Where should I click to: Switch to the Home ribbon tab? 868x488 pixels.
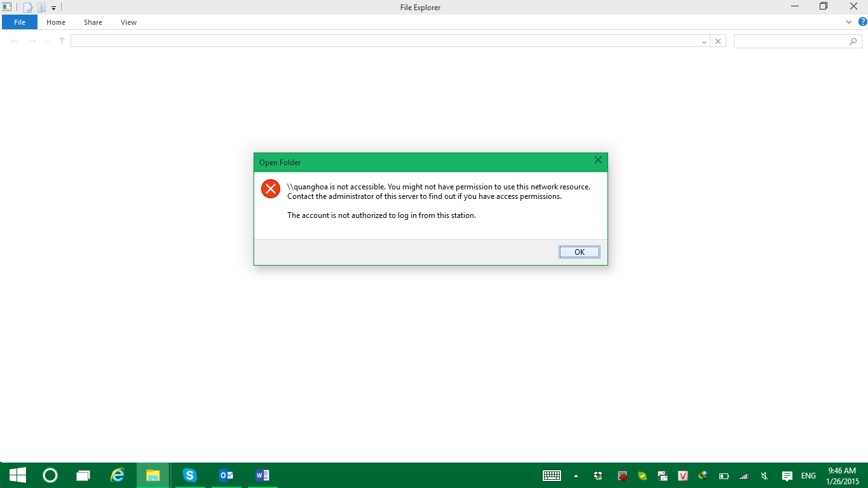click(56, 22)
